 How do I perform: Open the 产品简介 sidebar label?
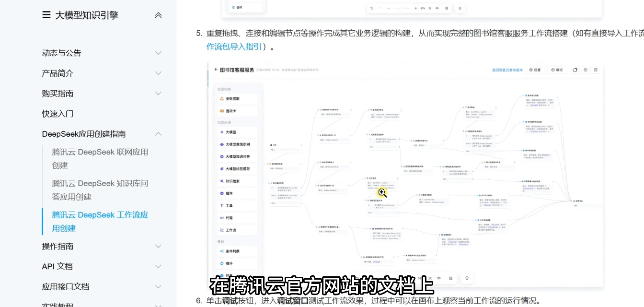57,73
